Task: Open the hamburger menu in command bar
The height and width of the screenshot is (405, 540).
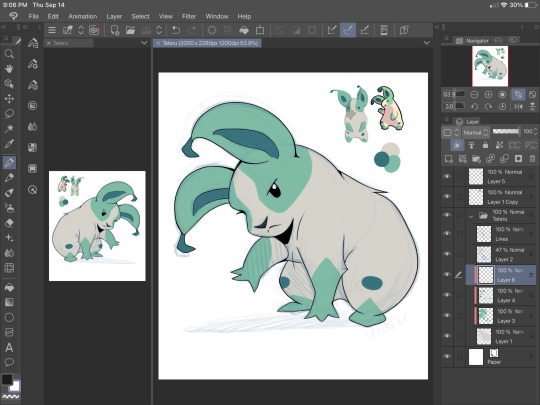Action: [x=52, y=30]
